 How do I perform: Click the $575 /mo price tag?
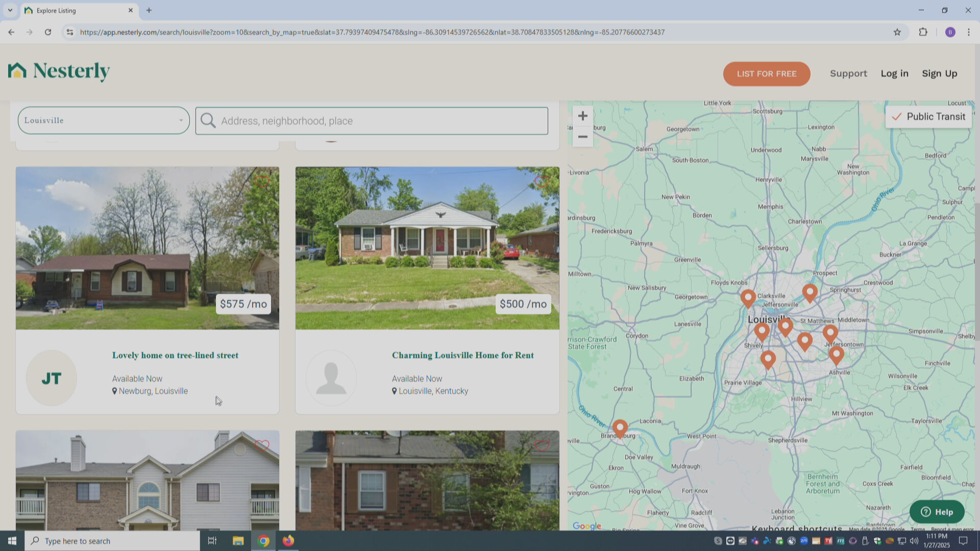point(243,304)
